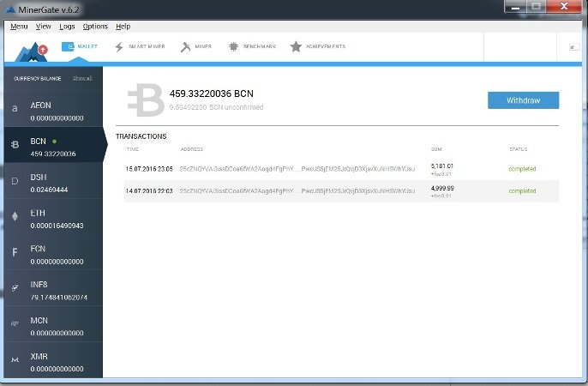
Task: Click completed status of 14.07.2016 transaction
Action: pos(522,191)
